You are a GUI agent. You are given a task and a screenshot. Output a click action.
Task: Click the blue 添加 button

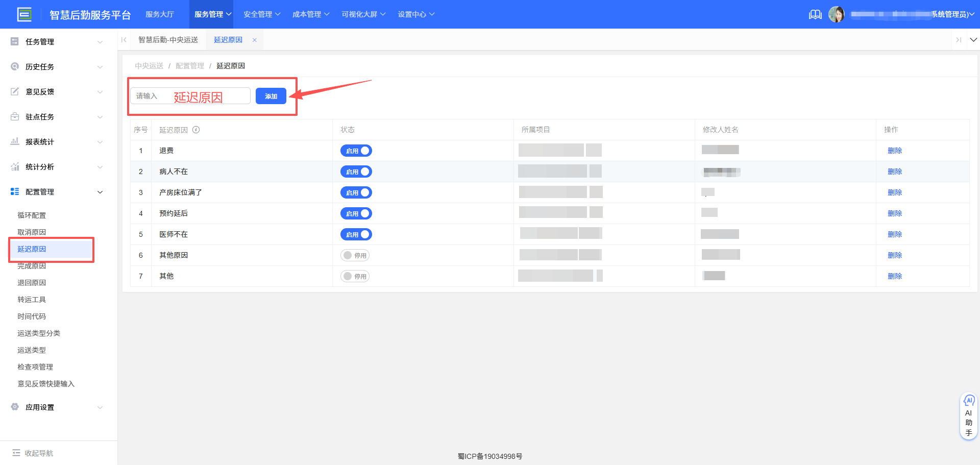click(271, 96)
